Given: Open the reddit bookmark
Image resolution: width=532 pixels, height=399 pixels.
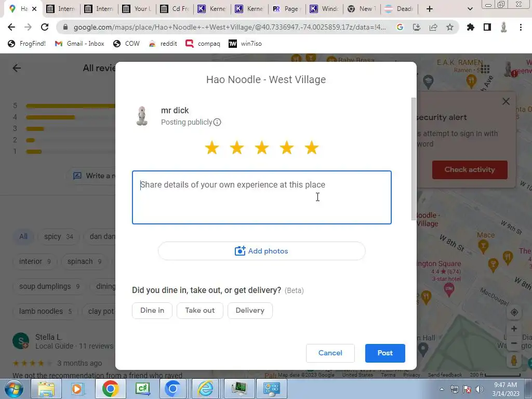Looking at the screenshot, I should tap(163, 44).
